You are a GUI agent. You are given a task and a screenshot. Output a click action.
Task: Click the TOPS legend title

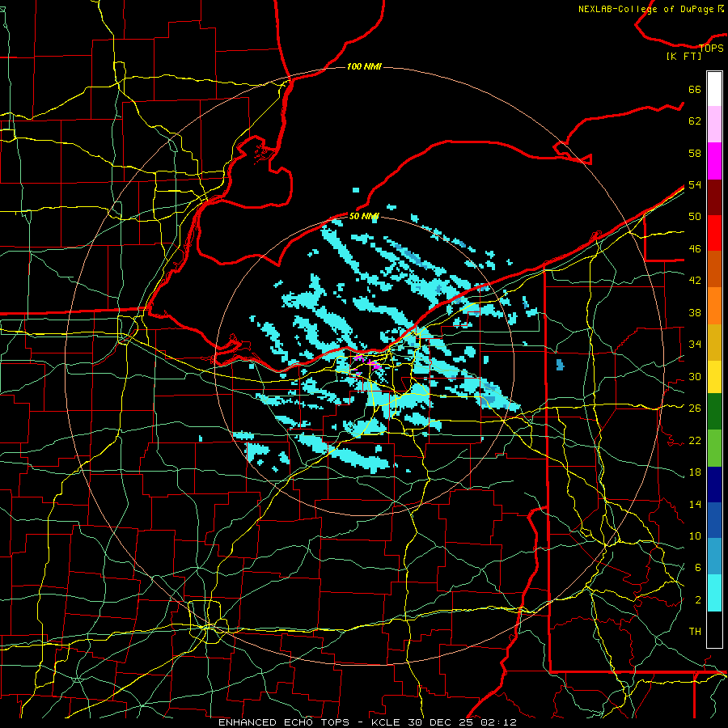pyautogui.click(x=711, y=48)
